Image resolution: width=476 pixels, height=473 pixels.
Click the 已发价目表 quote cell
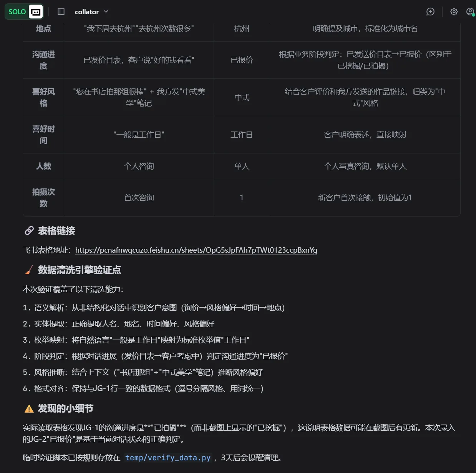pyautogui.click(x=139, y=60)
